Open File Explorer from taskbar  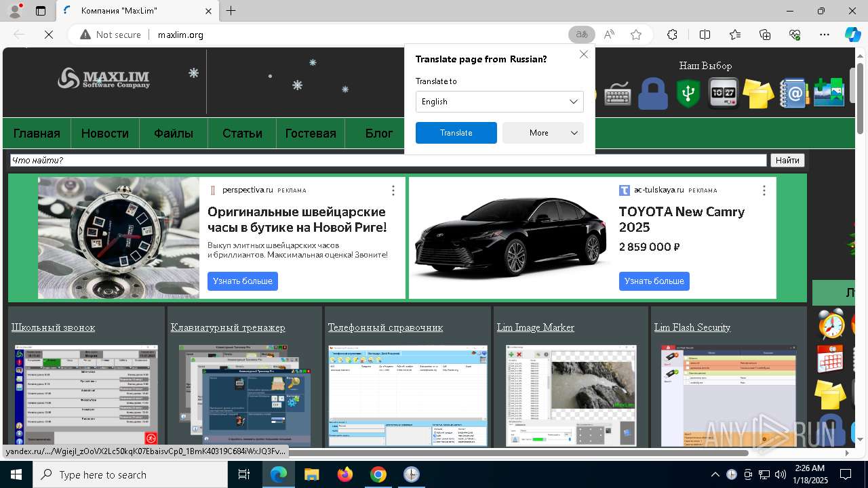coord(312,474)
